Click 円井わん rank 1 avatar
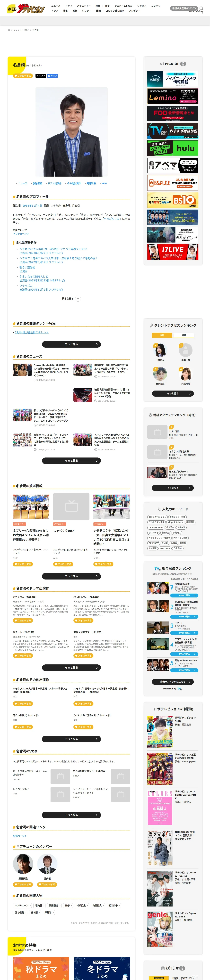The width and height of the screenshot is (210, 980). [160, 350]
